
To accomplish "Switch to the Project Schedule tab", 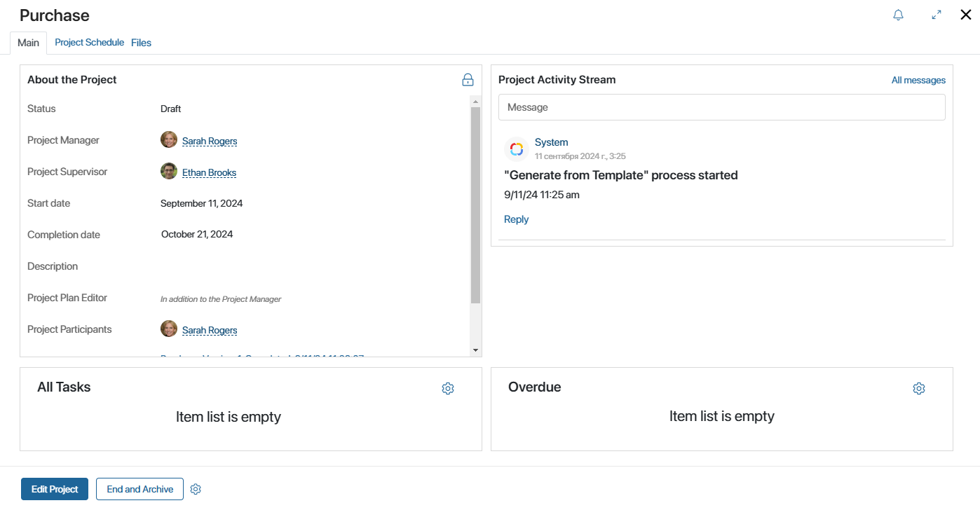I will click(x=89, y=43).
